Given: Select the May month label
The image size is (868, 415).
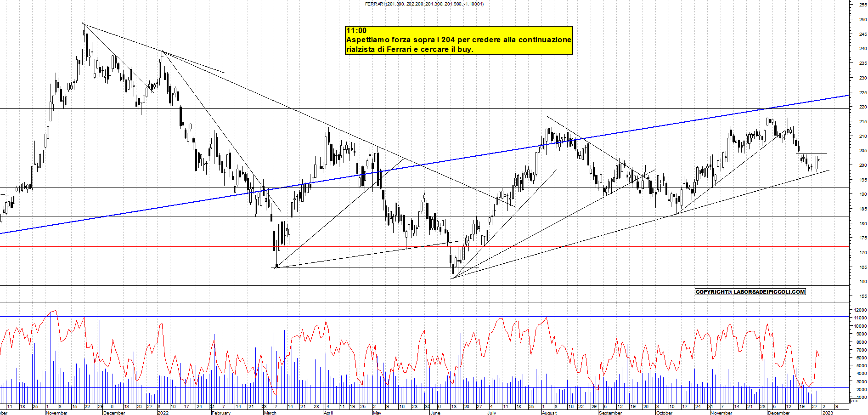Looking at the screenshot, I should 377,413.
